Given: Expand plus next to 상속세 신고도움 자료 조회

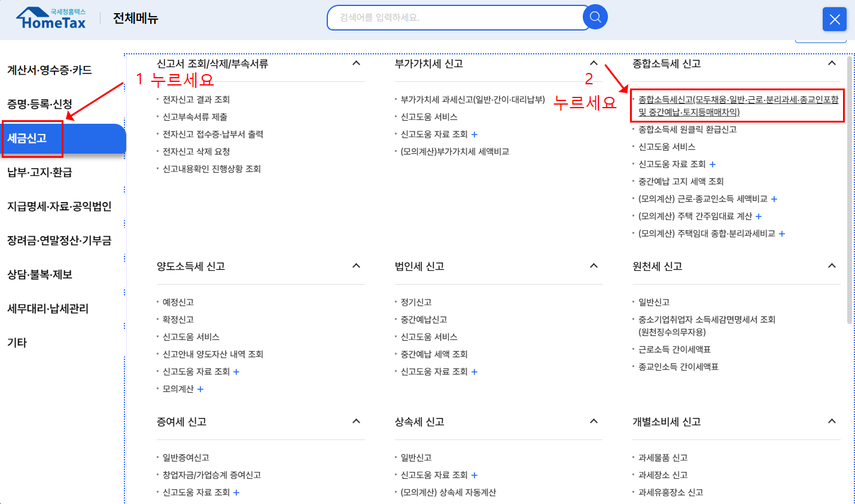Looking at the screenshot, I should tap(474, 475).
